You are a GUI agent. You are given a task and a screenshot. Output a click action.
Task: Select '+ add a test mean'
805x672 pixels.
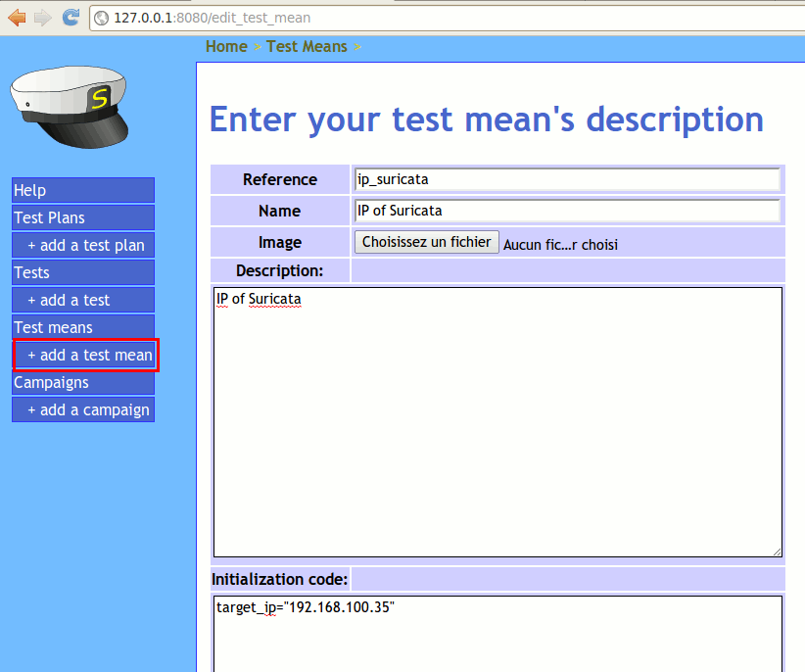tap(86, 355)
